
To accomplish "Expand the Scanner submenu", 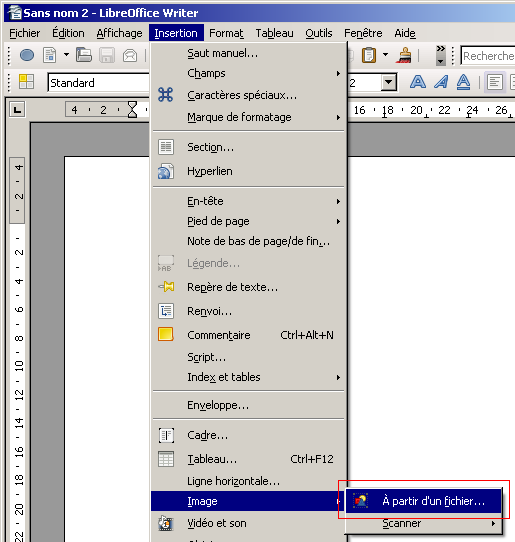I will (423, 523).
